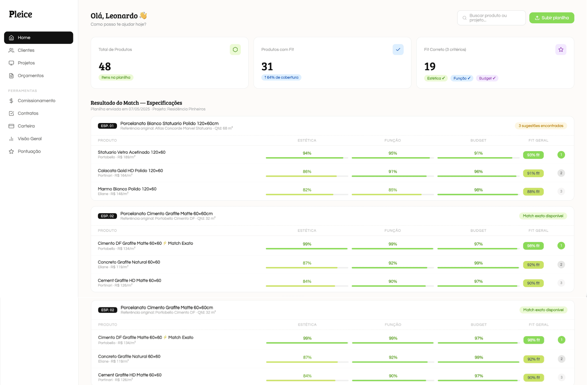Open the Orçamentos menu item
The height and width of the screenshot is (385, 588).
(x=39, y=76)
